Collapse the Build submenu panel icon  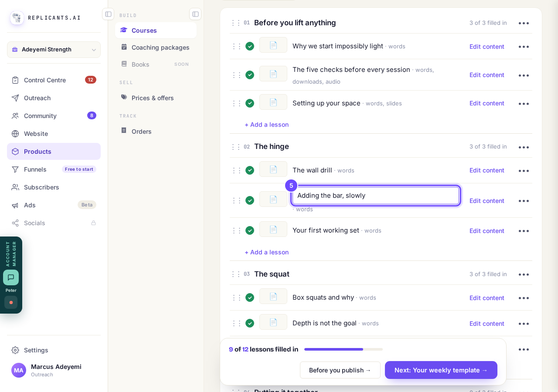pyautogui.click(x=195, y=14)
